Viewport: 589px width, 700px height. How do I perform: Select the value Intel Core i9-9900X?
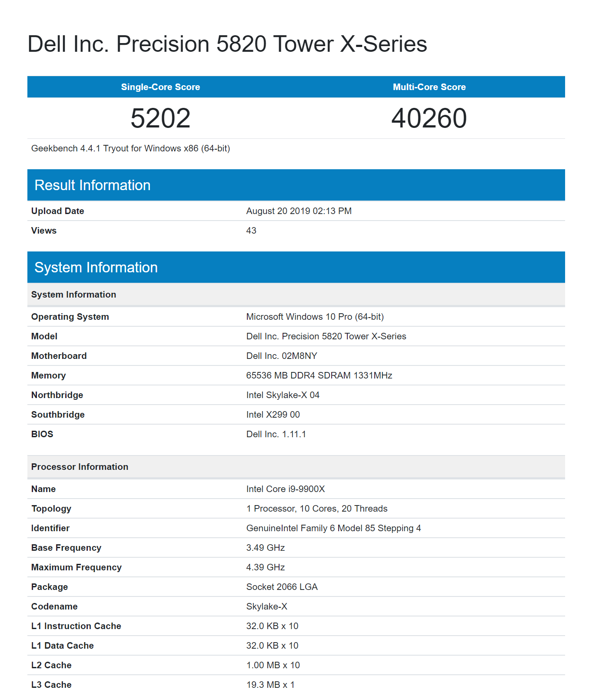pos(286,489)
